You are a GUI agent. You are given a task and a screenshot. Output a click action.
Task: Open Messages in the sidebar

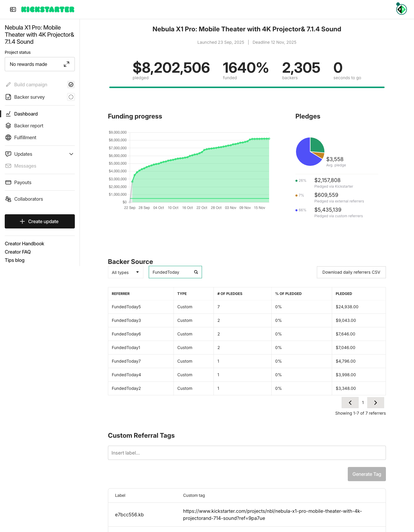point(25,166)
